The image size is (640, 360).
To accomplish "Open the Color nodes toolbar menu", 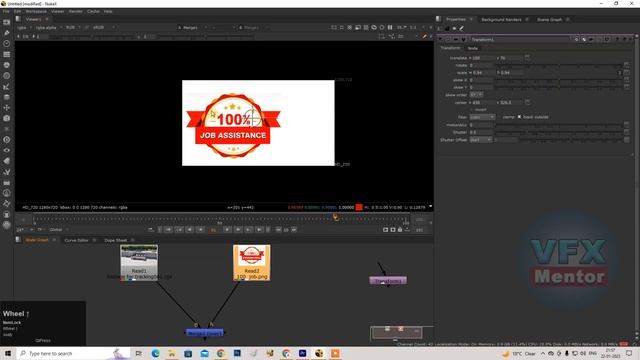I will tap(7, 65).
